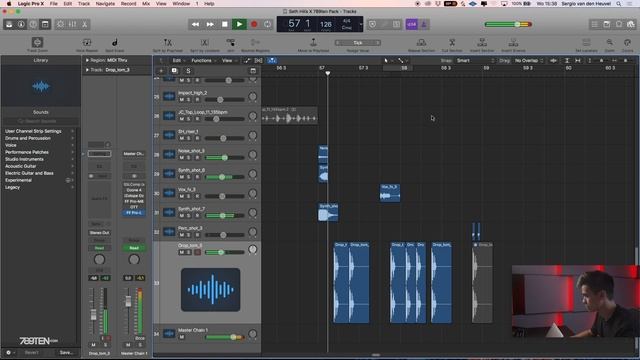
Task: Click the Cut Section toolbar icon
Action: [452, 42]
